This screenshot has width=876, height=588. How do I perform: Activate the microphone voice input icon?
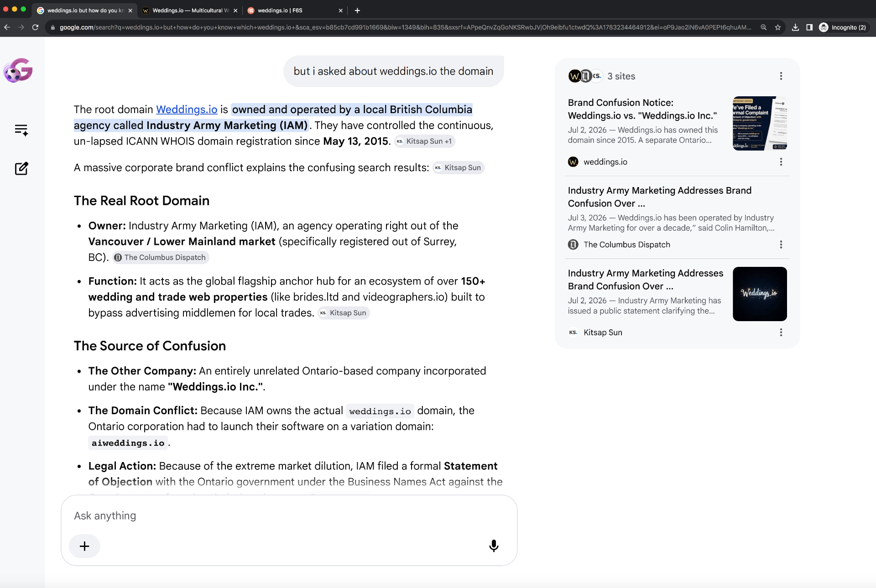(x=494, y=546)
